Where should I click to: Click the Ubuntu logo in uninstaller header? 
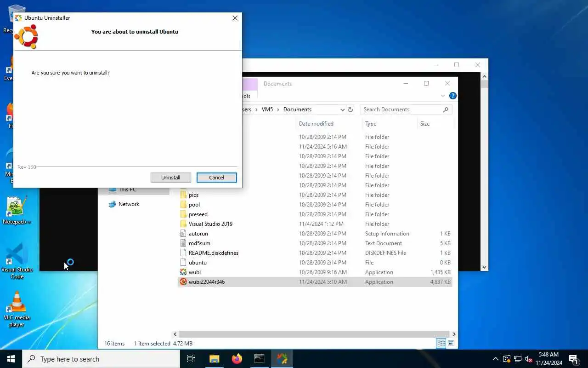[27, 37]
